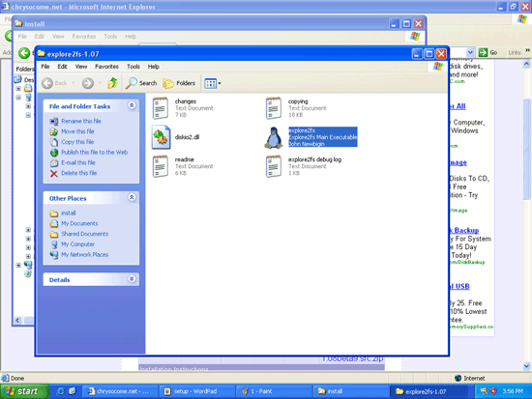Click Rename this file link
This screenshot has height=399, width=532.
(81, 121)
